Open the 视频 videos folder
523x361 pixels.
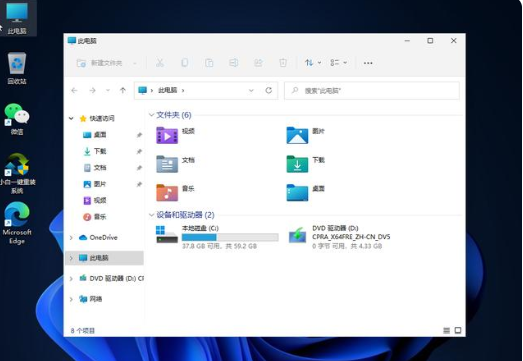[x=175, y=135]
